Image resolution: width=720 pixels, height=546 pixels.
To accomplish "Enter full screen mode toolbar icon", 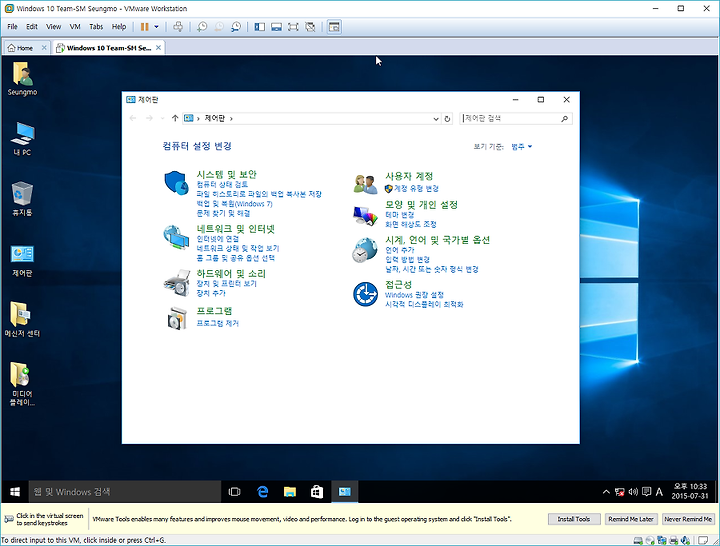I will [x=293, y=27].
